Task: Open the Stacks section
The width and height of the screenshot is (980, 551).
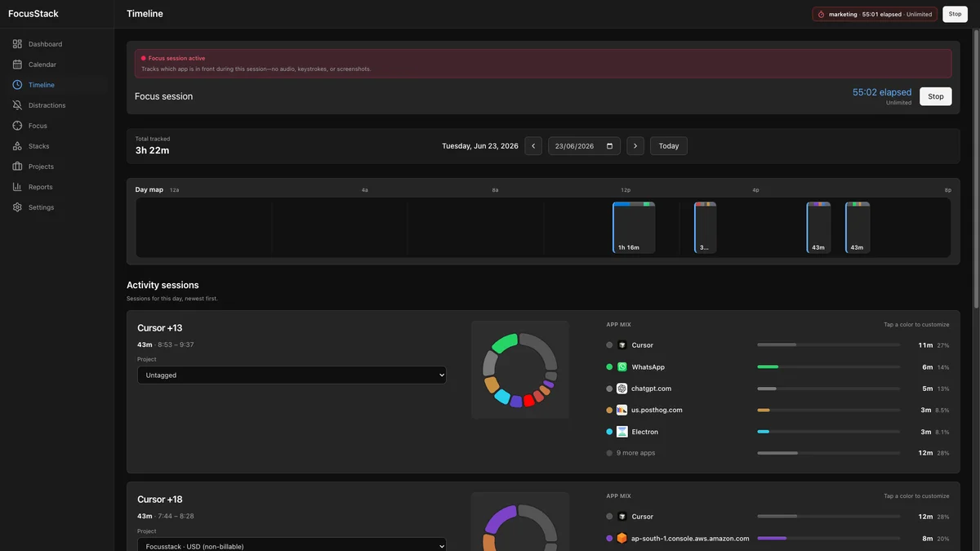Action: tap(56, 146)
